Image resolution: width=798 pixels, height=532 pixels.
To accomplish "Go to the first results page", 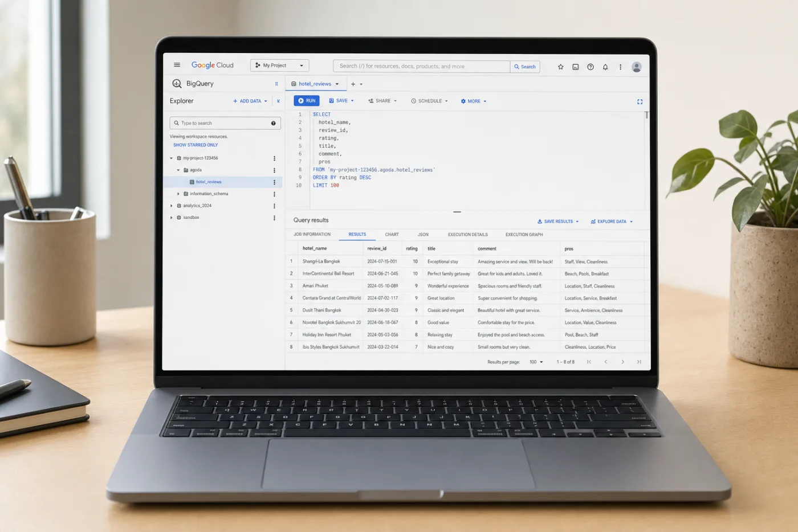I will click(589, 362).
